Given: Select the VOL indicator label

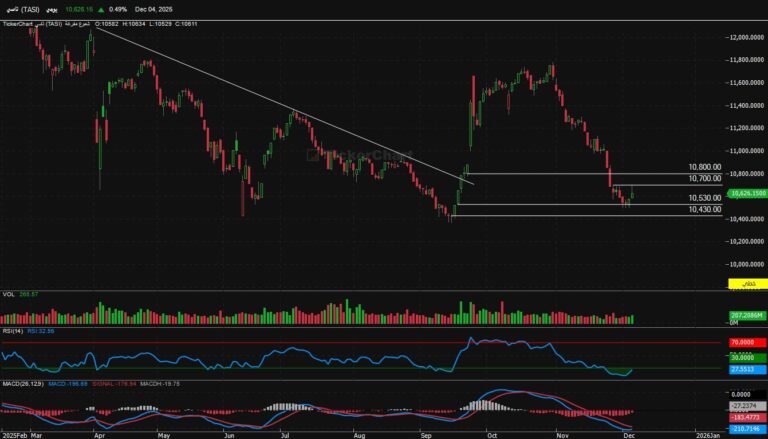Looking at the screenshot, I should click(x=9, y=294).
